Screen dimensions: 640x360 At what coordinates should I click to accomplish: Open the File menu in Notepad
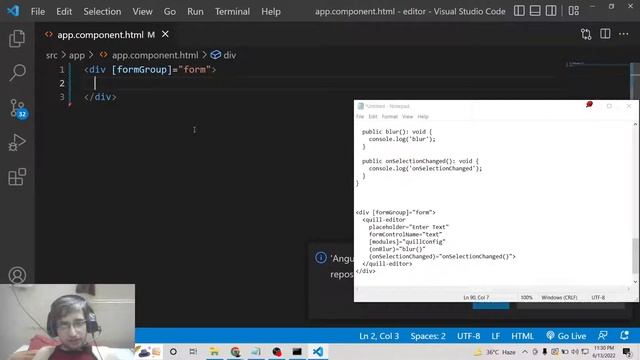click(x=360, y=117)
